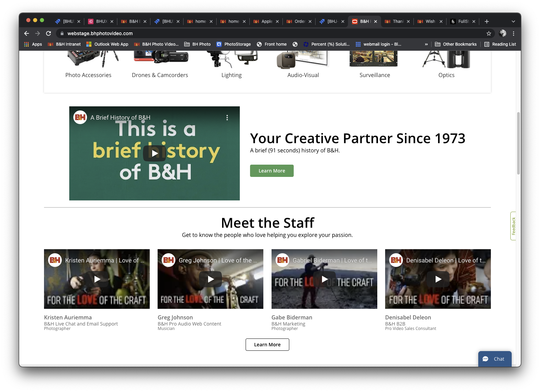
Task: Close the FullSt tab
Action: pos(474,21)
